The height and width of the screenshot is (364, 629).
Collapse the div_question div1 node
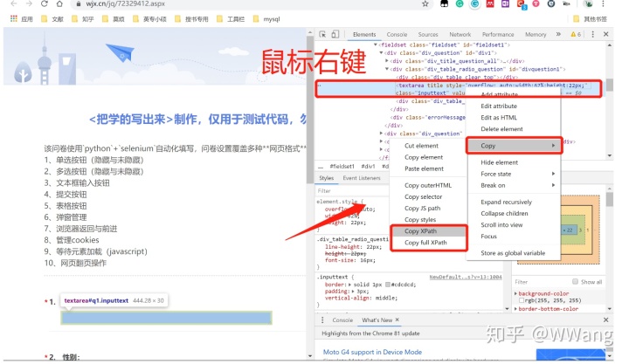pos(381,53)
